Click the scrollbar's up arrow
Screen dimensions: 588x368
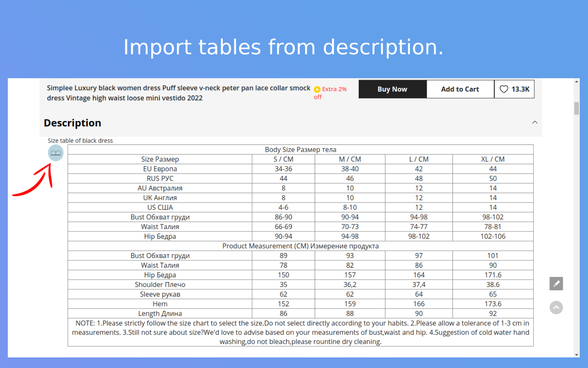576,81
